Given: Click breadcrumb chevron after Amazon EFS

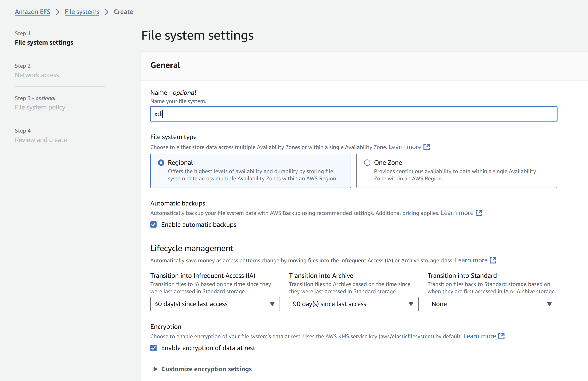Looking at the screenshot, I should [x=58, y=12].
